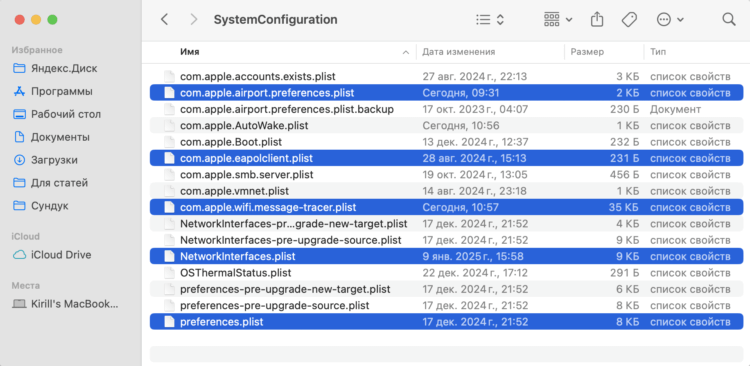Click the iCloud Drive cloud icon

(19, 255)
